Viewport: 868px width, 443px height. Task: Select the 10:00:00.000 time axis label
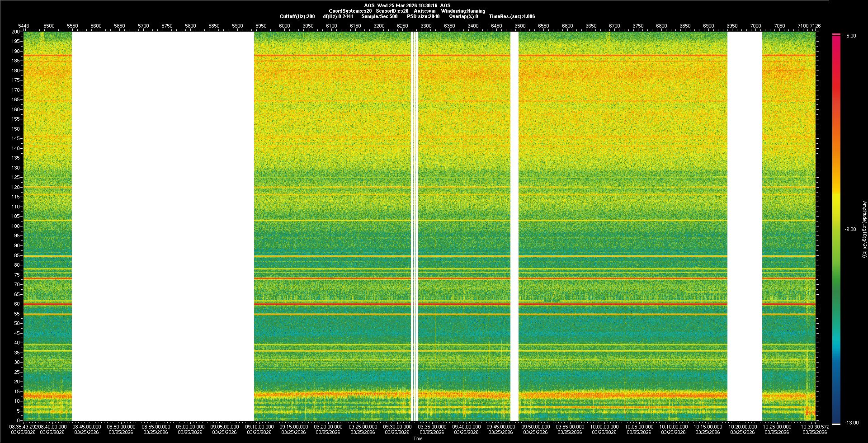point(604,426)
